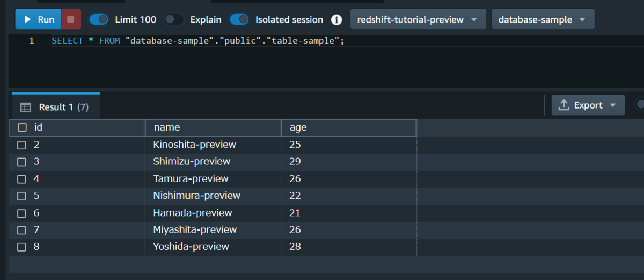Tick the checkbox for row id 5

(21, 196)
